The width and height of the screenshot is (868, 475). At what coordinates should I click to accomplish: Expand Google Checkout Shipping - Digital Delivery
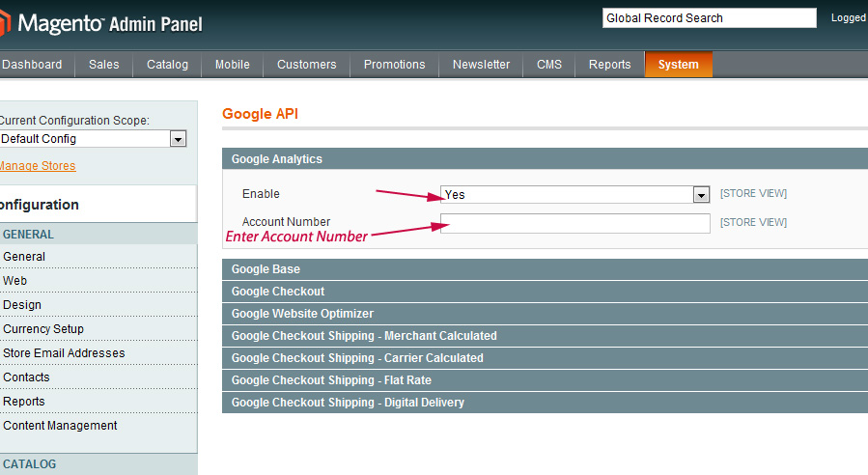pos(545,403)
